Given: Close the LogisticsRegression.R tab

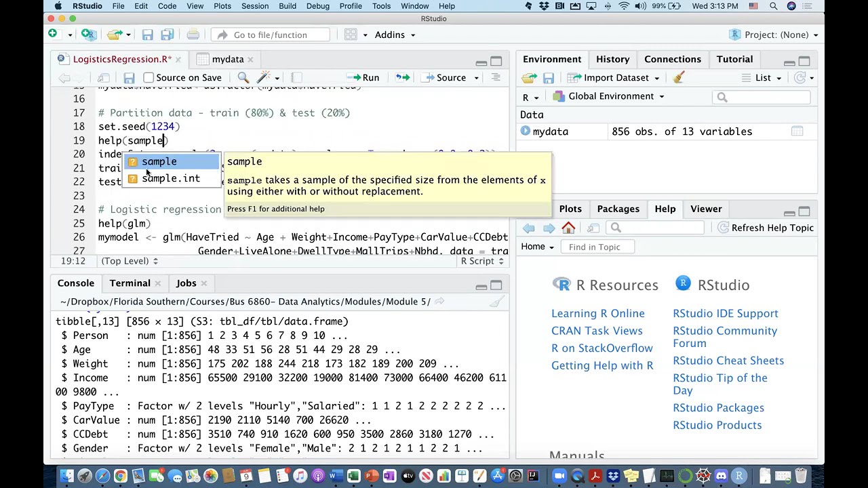Looking at the screenshot, I should 178,59.
